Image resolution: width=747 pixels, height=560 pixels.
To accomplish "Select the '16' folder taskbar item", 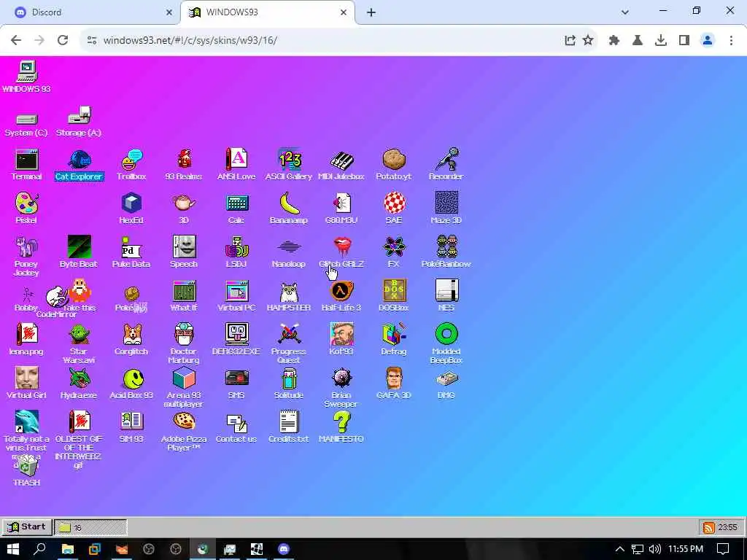I will [90, 528].
